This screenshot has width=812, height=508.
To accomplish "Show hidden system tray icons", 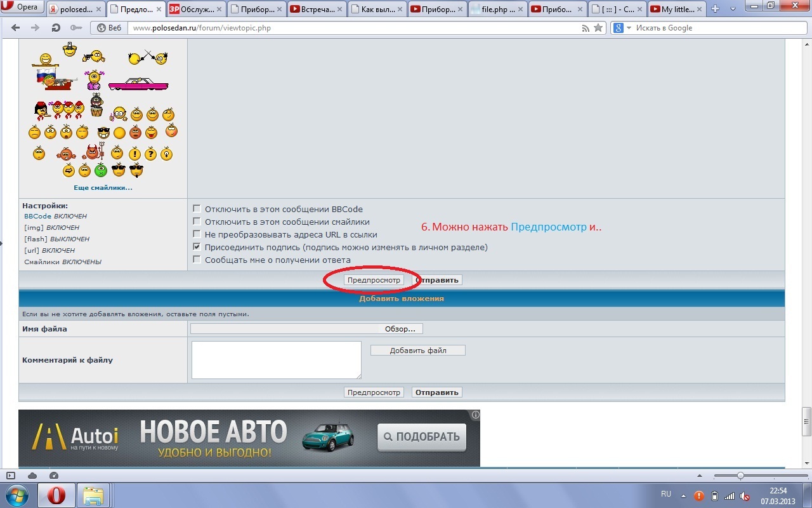I will (x=683, y=495).
